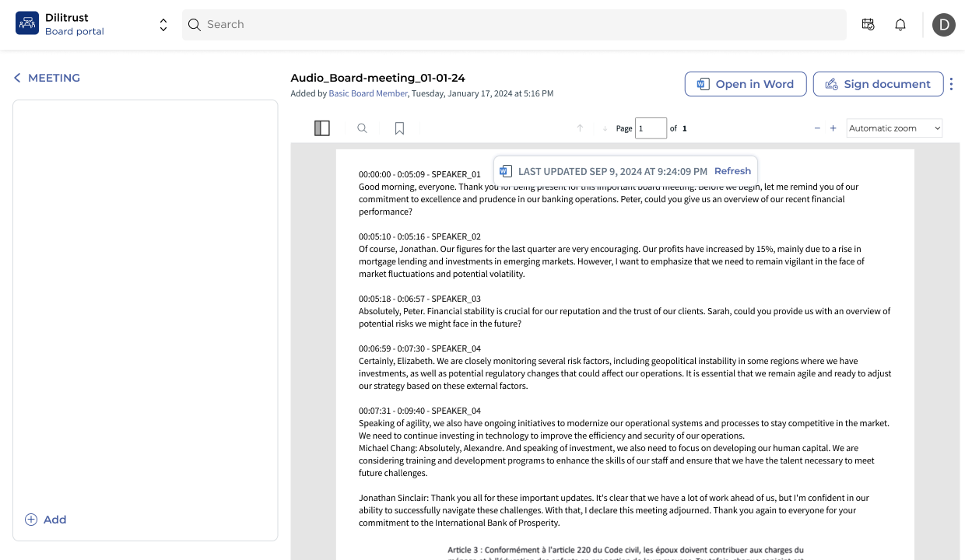Click the plus circle icon beside Add
This screenshot has width=965, height=560.
[x=31, y=520]
